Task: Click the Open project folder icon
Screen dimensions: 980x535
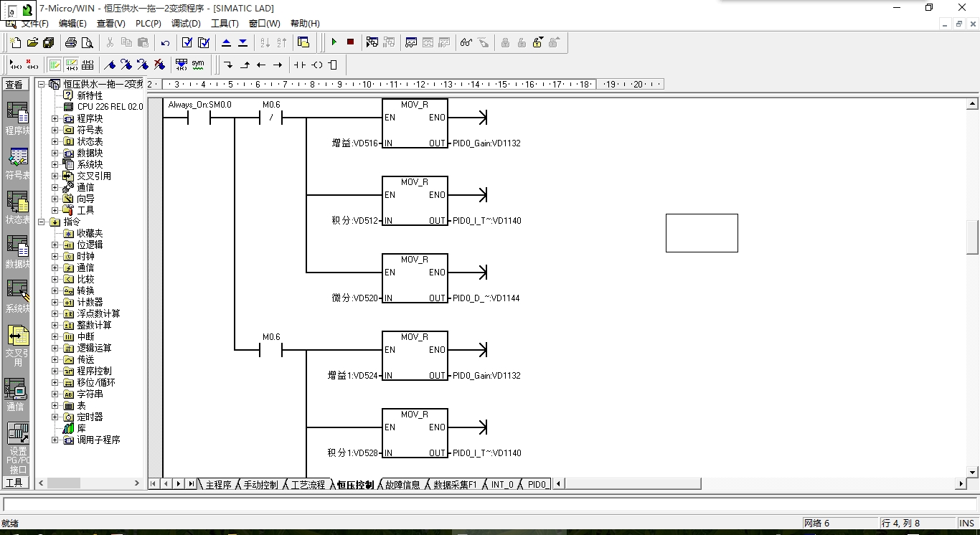Action: click(x=32, y=42)
